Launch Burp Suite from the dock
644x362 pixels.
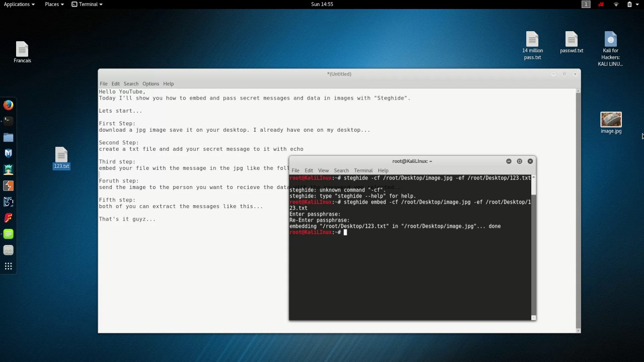click(x=8, y=186)
